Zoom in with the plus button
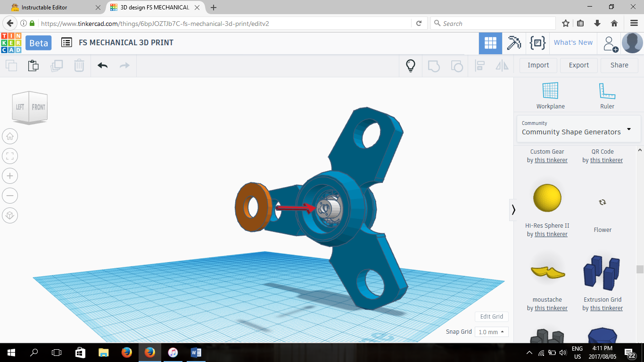The width and height of the screenshot is (644, 362). (10, 176)
